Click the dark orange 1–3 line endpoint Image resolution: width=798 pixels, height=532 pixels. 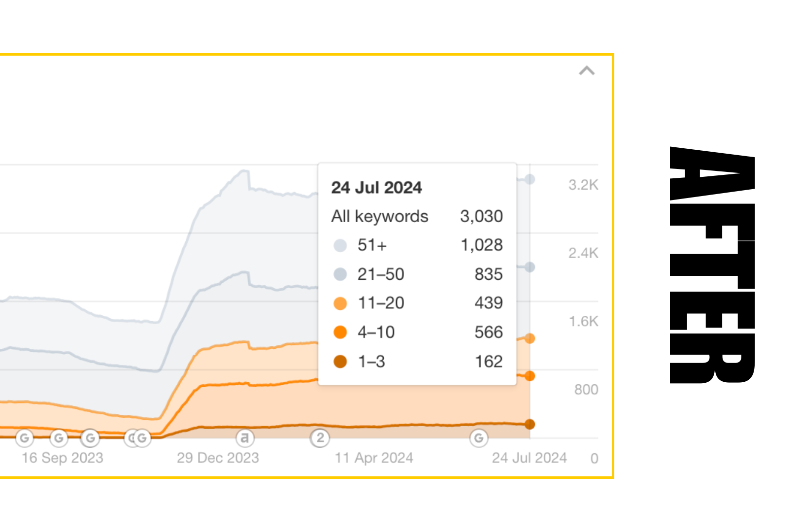coord(530,424)
